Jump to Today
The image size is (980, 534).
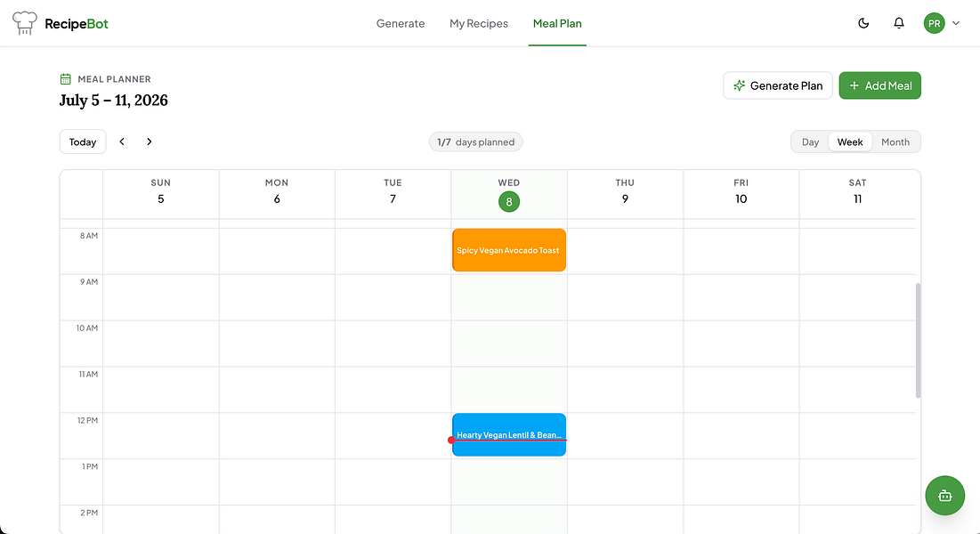pos(83,142)
